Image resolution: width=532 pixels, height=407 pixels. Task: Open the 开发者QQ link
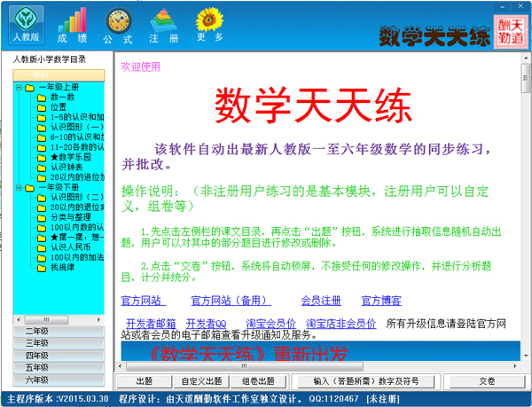[206, 324]
